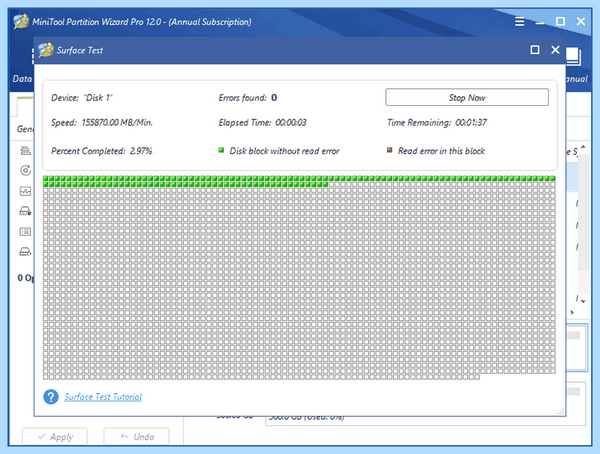Click the stacked bars icon in left sidebar
600x454 pixels.
26,150
